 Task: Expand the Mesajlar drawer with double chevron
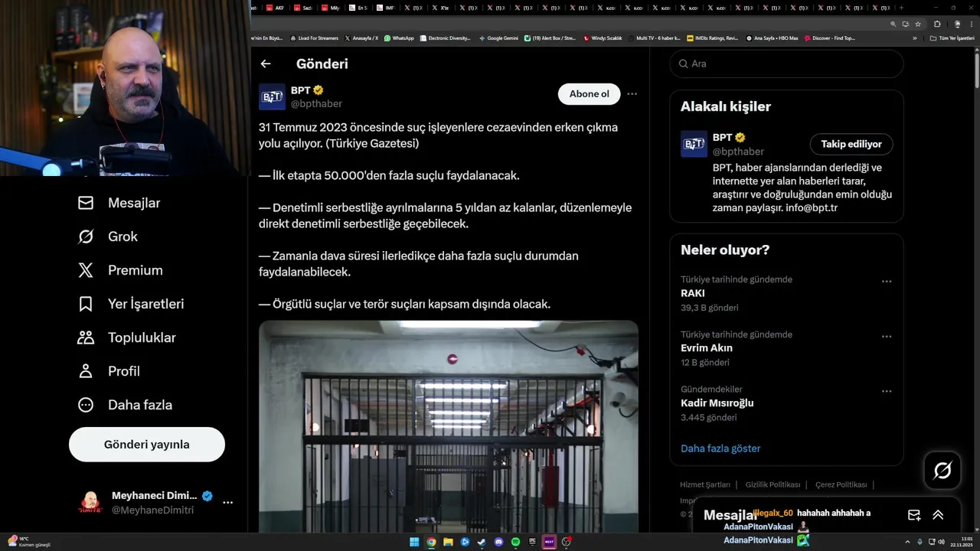click(938, 515)
